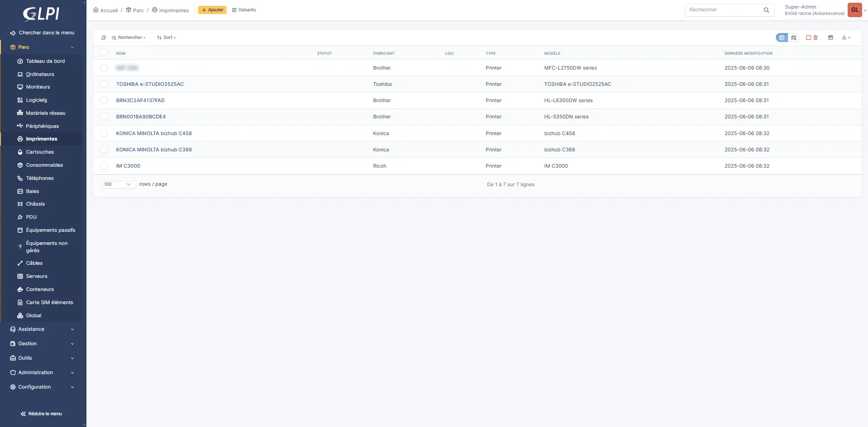This screenshot has height=427, width=868.
Task: Select the table grid view icon
Action: (782, 38)
